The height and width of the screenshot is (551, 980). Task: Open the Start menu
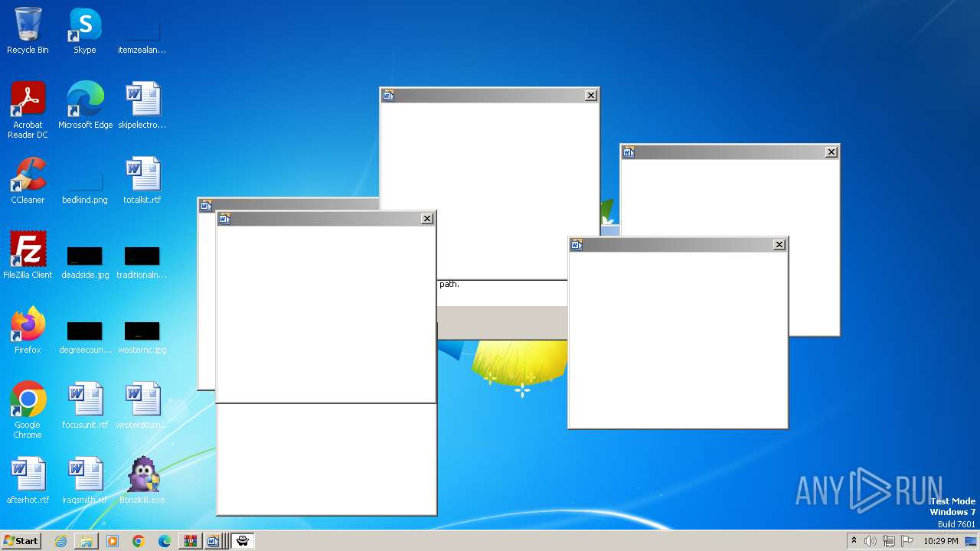[x=21, y=540]
